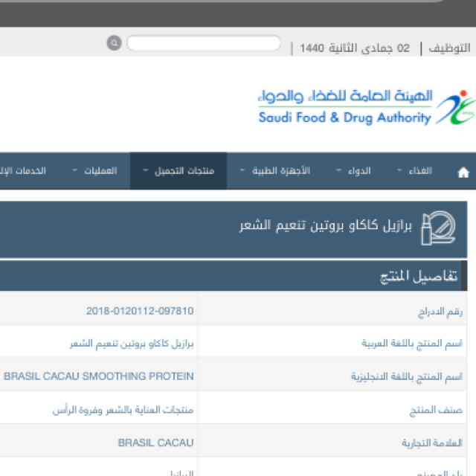
Task: Focus the search input field
Action: pos(204,43)
